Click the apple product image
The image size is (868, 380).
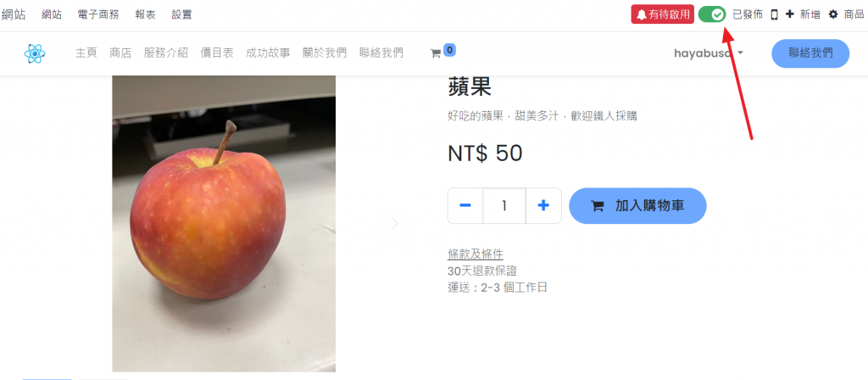click(x=224, y=223)
